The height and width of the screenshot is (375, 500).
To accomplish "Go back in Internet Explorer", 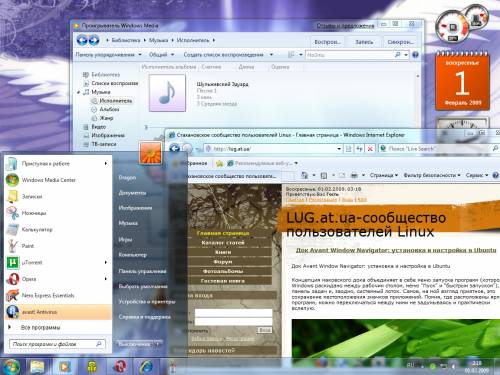I will (x=174, y=148).
